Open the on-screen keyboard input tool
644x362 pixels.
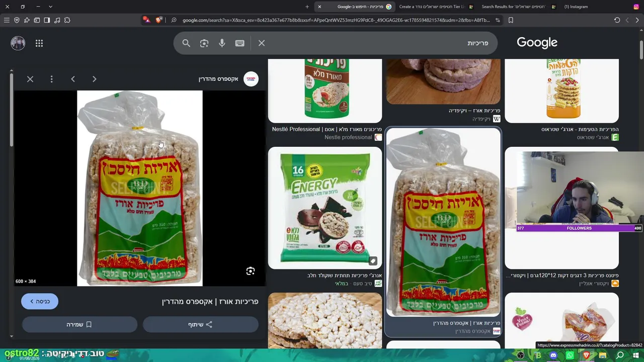239,43
